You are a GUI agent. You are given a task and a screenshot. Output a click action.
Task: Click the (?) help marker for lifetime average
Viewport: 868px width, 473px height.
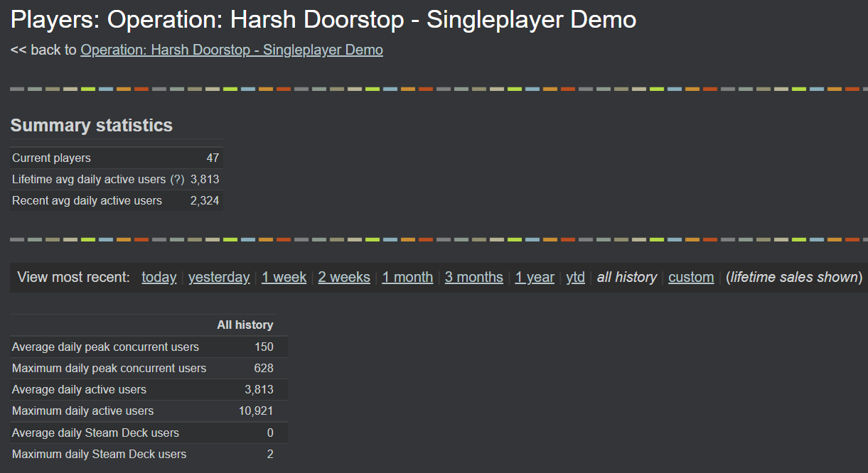[177, 179]
